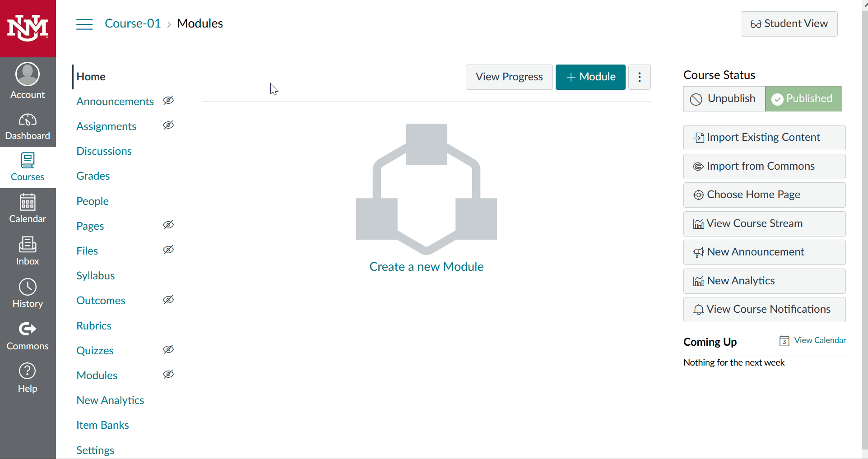Open People in course navigation

point(93,201)
